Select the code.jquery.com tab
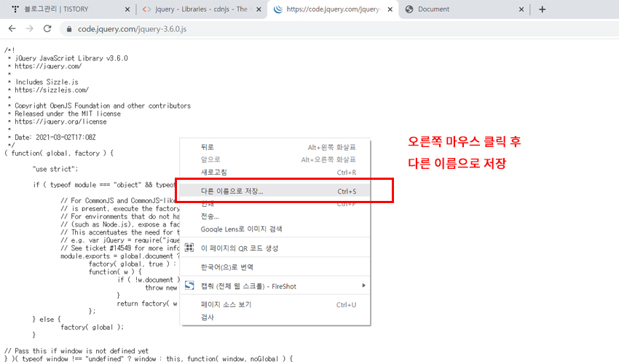Viewport: 619px width, 364px height. pyautogui.click(x=333, y=9)
